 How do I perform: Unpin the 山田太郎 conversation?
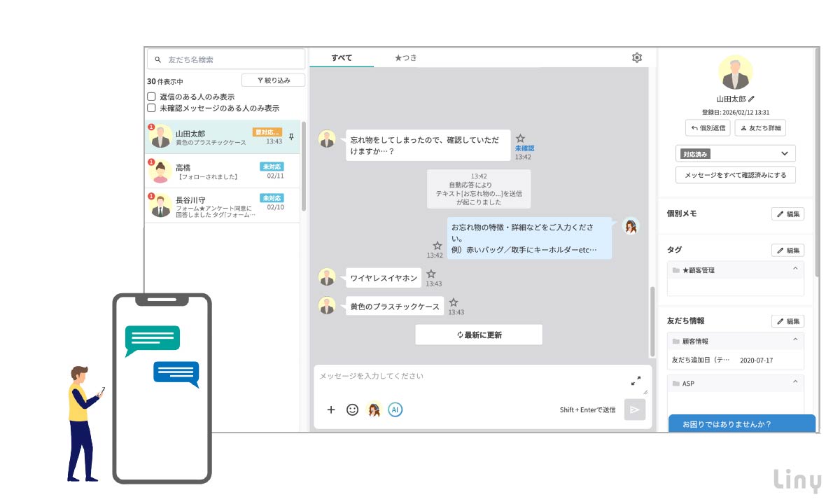[290, 138]
